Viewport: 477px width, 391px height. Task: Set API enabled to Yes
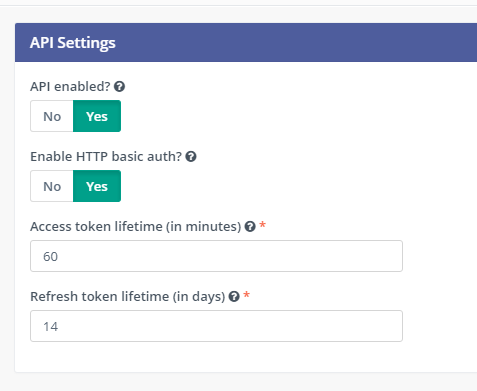97,116
